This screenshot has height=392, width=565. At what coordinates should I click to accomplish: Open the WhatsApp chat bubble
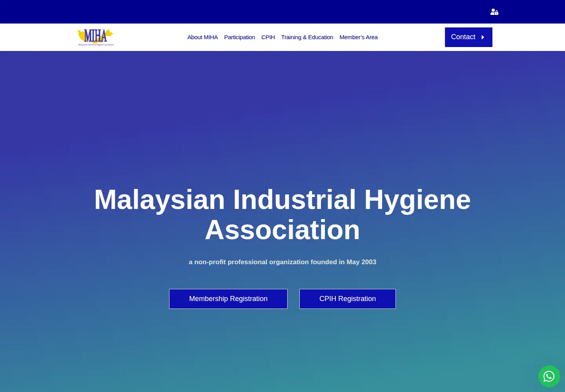[549, 376]
